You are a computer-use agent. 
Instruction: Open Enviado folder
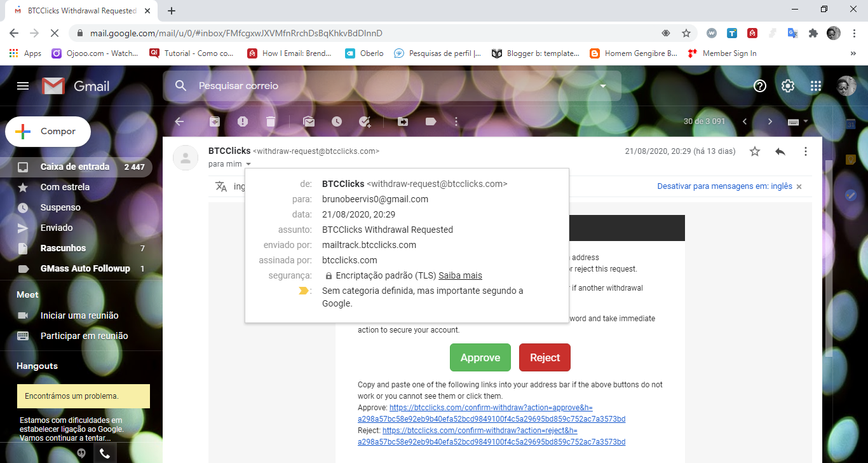pyautogui.click(x=76, y=228)
